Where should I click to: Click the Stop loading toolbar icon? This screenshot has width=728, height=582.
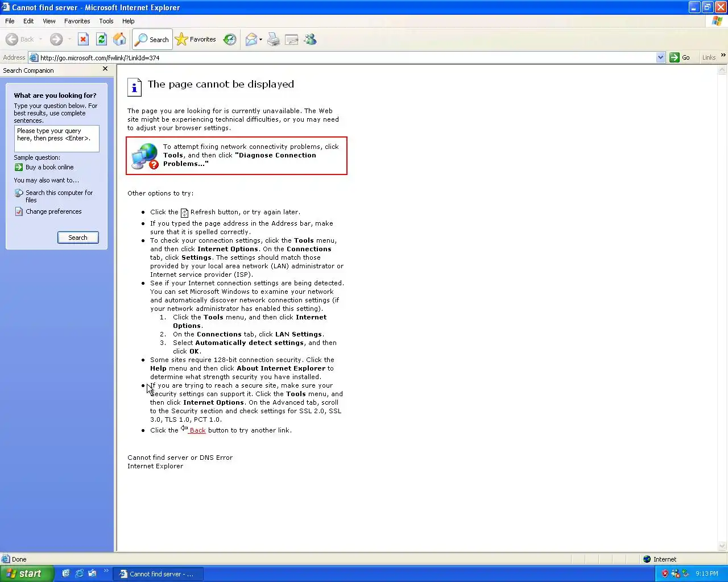[83, 39]
